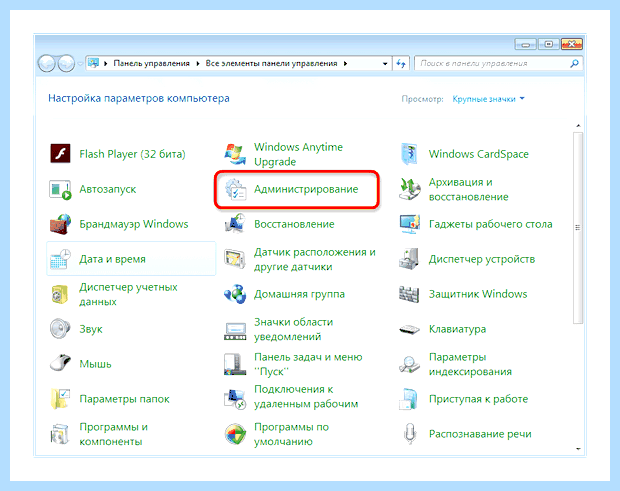Open the Windows CardSpace text link
620x491 pixels.
478,154
